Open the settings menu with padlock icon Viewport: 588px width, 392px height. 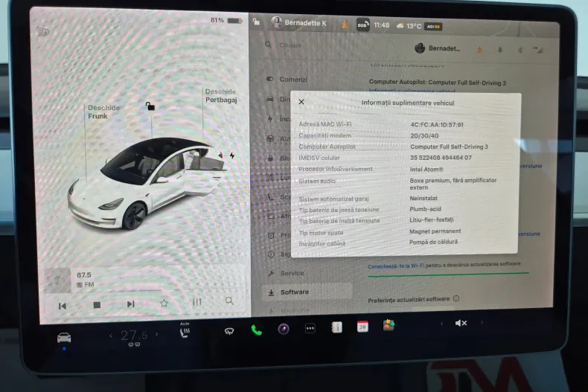point(270,158)
